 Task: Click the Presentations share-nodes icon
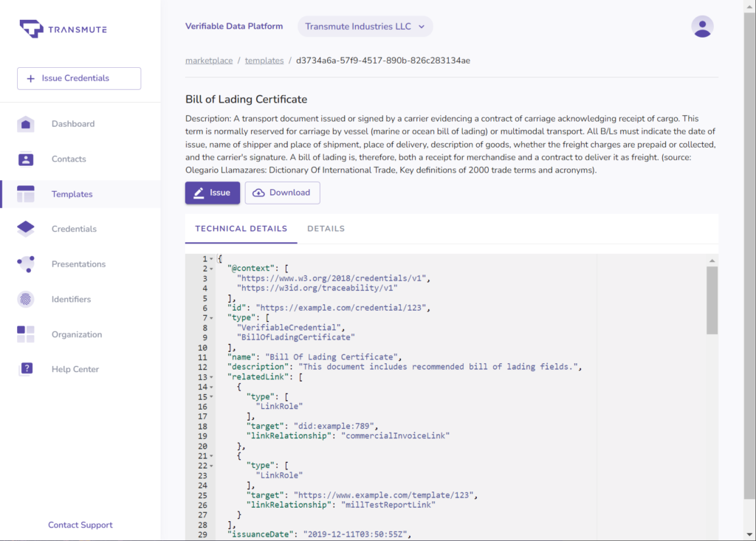[x=26, y=263]
